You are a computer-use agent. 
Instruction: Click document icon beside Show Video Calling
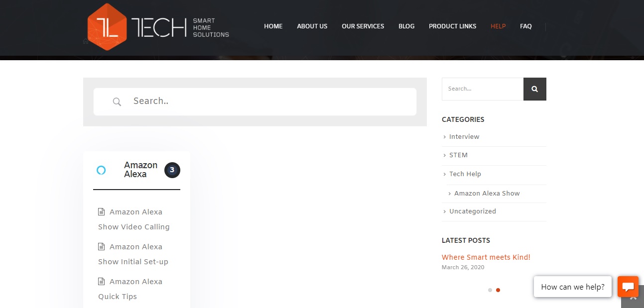click(102, 212)
